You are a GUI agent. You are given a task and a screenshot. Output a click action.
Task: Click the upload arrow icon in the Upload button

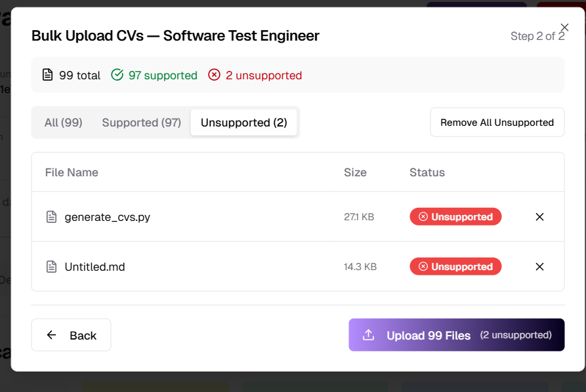pos(369,335)
